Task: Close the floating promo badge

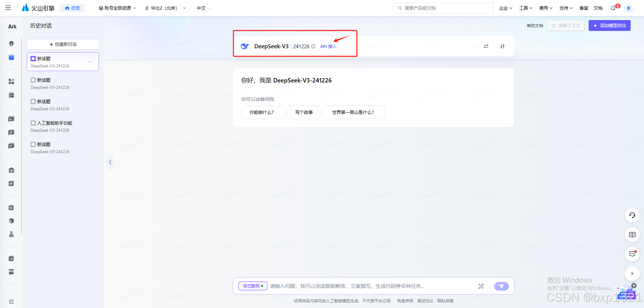Action: point(634,286)
